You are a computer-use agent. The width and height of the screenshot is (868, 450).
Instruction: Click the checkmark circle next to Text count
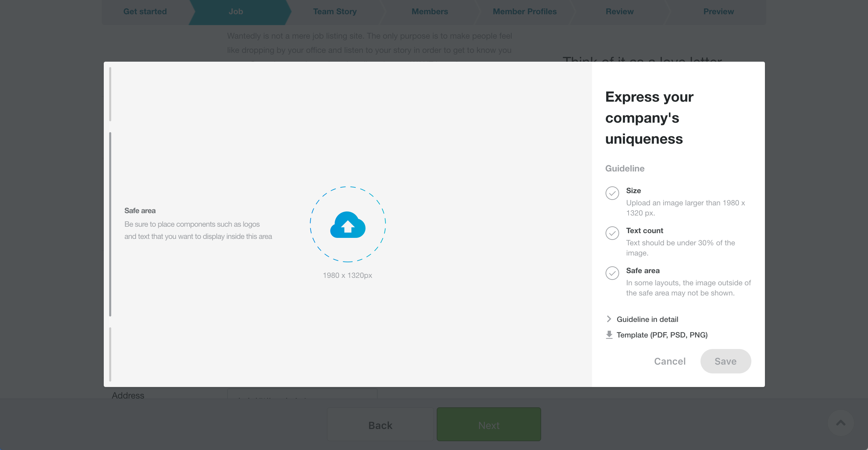click(612, 233)
